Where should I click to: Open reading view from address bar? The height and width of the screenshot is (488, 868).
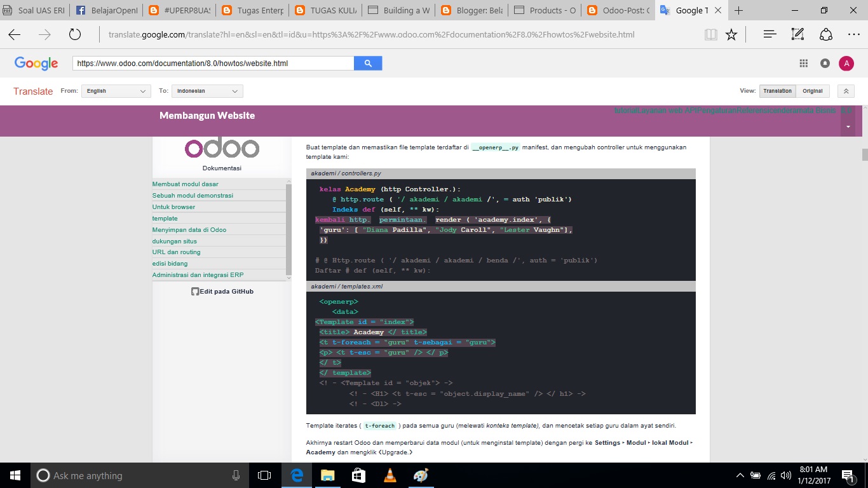point(710,35)
